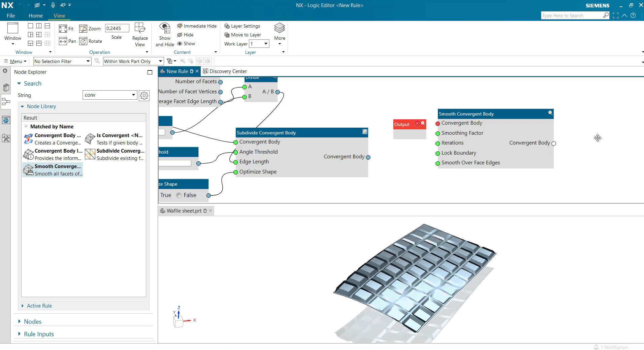Click the Layer Settings button
The width and height of the screenshot is (644, 350).
[x=242, y=26]
